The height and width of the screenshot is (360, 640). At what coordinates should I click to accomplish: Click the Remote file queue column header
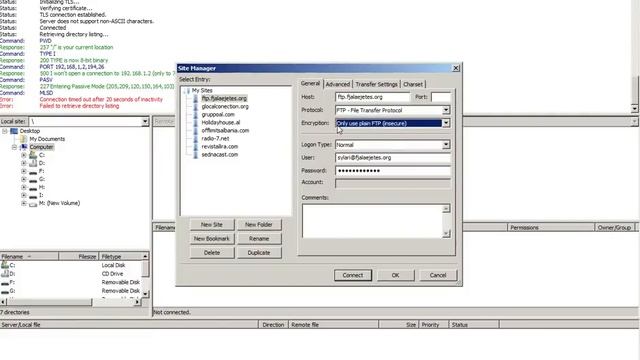pyautogui.click(x=333, y=325)
